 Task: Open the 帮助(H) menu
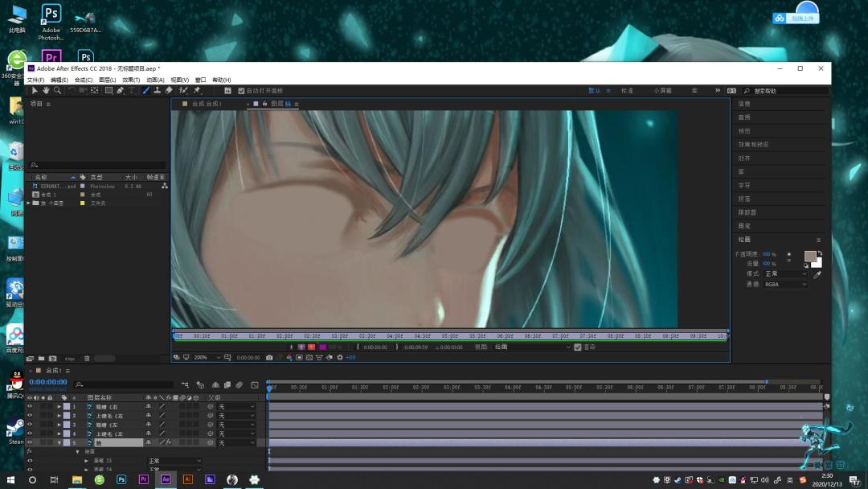[x=222, y=80]
